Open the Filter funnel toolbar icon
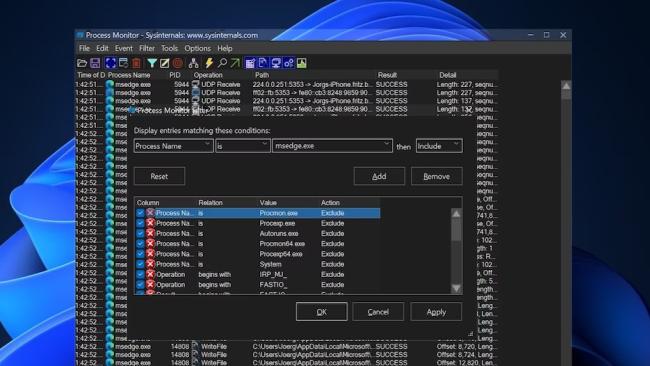 [152, 63]
